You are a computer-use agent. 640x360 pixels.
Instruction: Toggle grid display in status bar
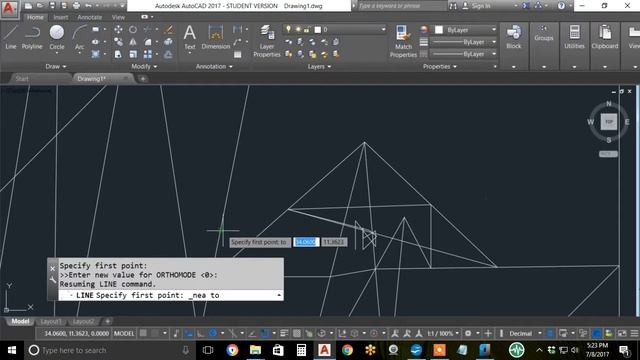(143, 333)
